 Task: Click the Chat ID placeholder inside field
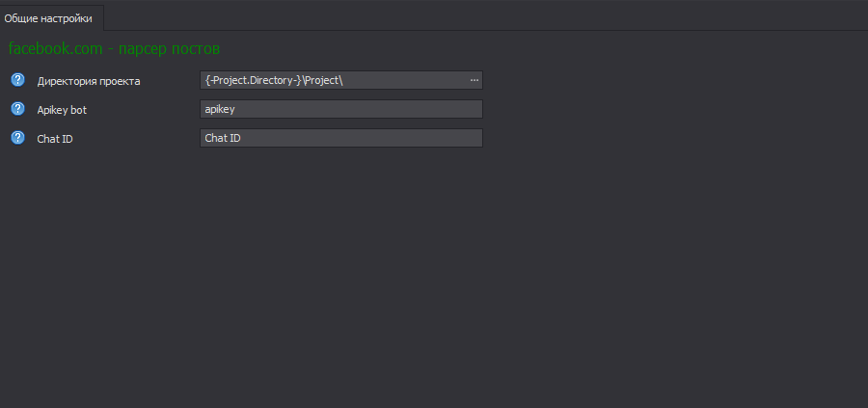tap(223, 138)
